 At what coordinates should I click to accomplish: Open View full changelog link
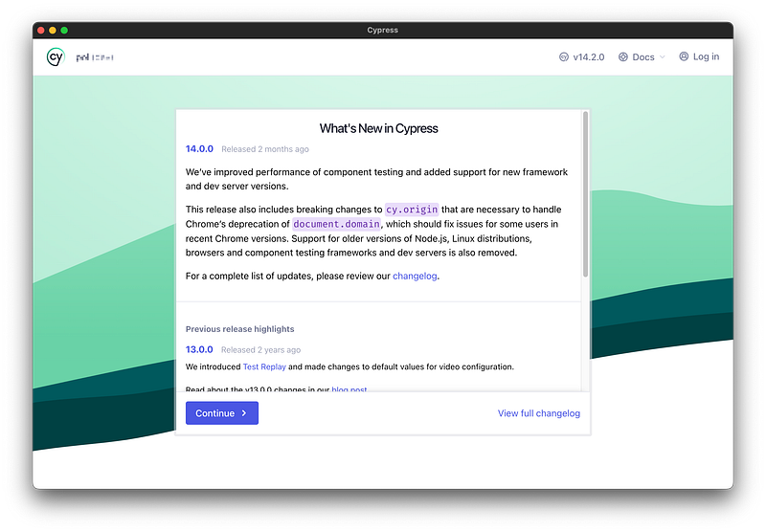tap(539, 413)
